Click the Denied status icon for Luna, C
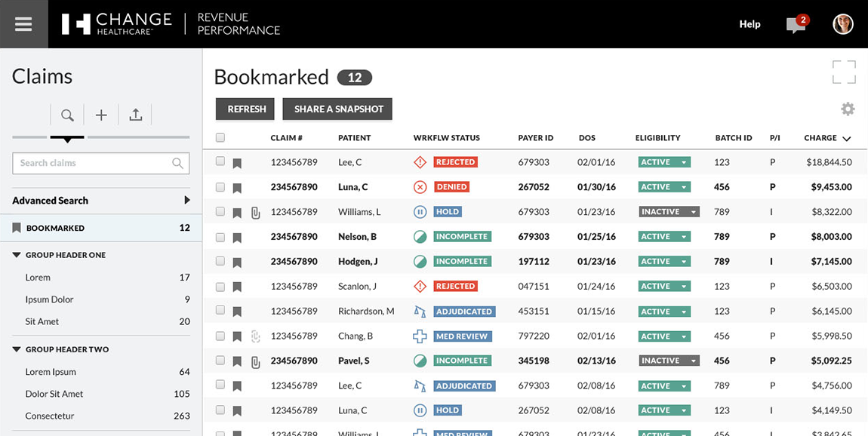This screenshot has height=436, width=868. (420, 187)
